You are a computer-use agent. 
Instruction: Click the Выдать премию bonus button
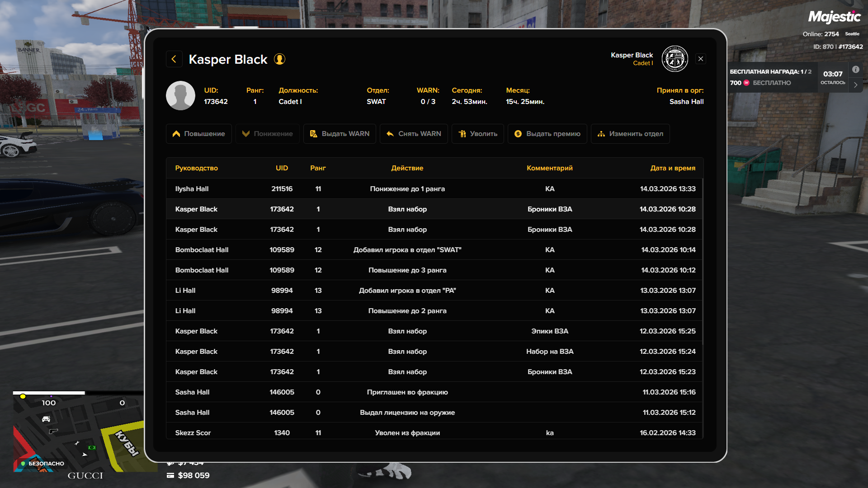coord(547,134)
